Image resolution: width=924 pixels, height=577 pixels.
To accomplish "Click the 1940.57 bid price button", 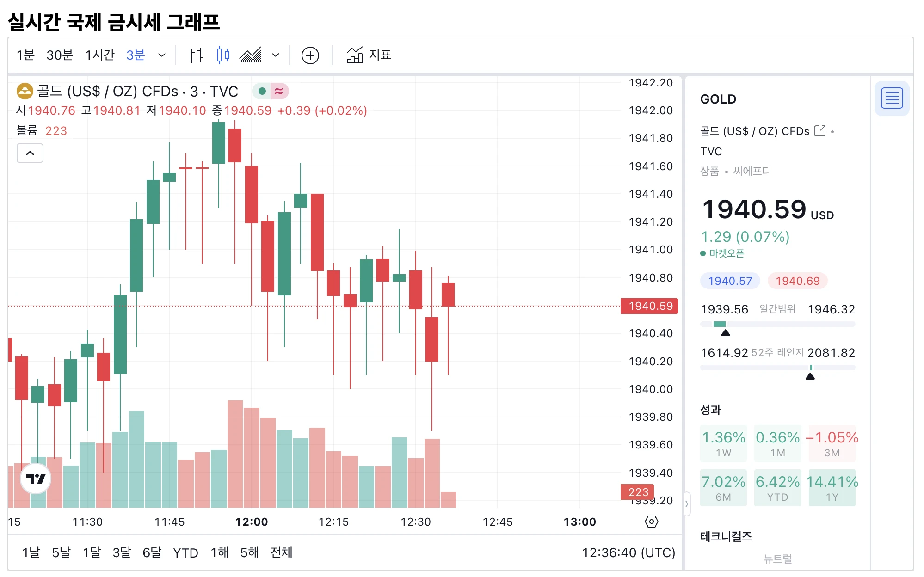I will 730,281.
